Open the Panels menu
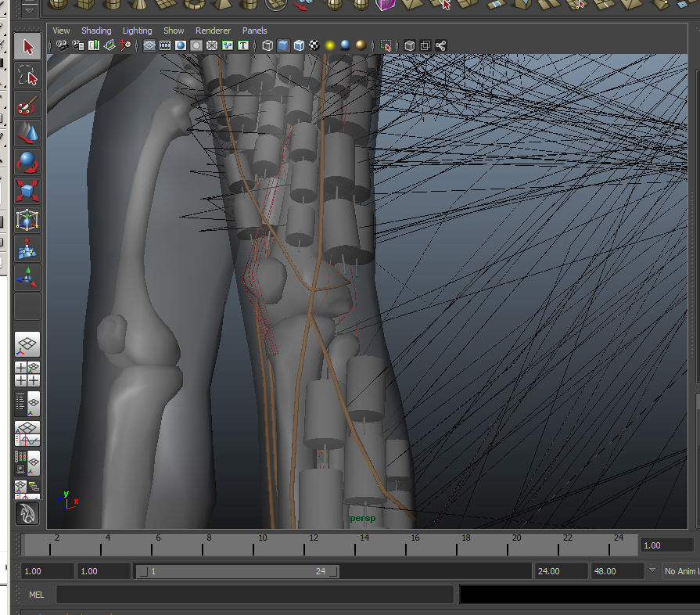 254,31
